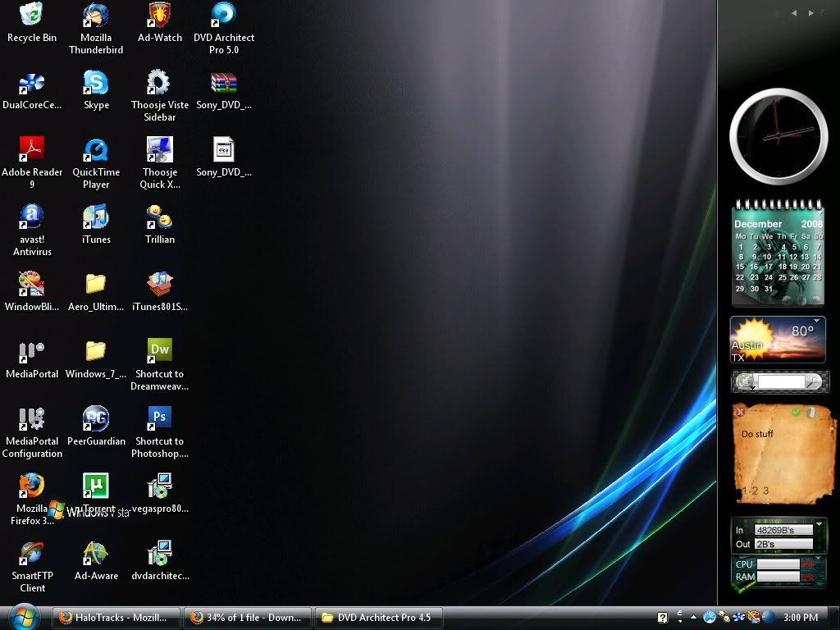Select December 31 in the calendar gadget
The height and width of the screenshot is (630, 840).
point(768,289)
